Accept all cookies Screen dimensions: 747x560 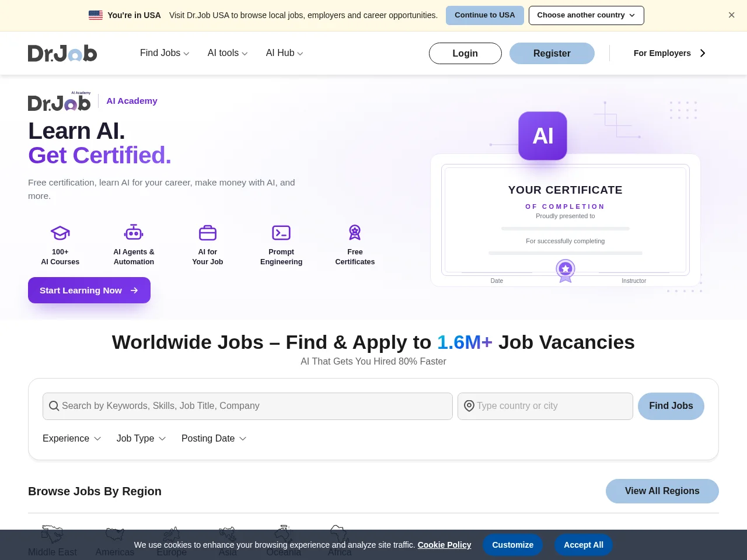pyautogui.click(x=584, y=545)
